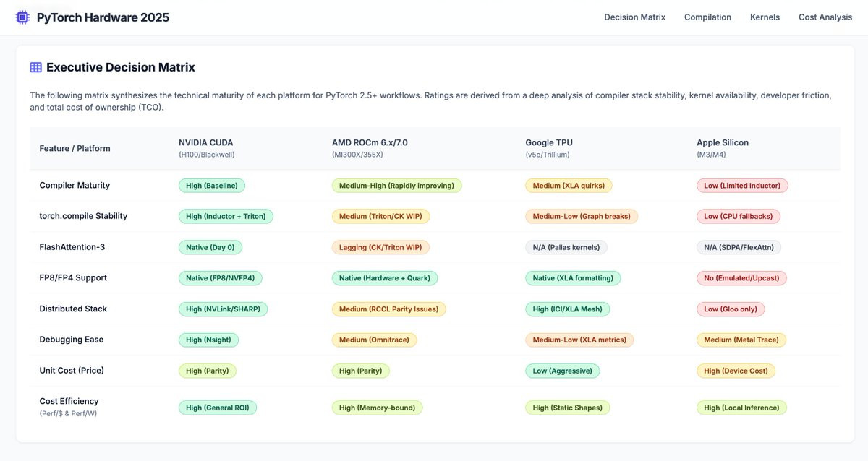Viewport: 868px width, 461px height.
Task: Click the Medium-Low (Graph breaks) badge
Action: pyautogui.click(x=582, y=216)
